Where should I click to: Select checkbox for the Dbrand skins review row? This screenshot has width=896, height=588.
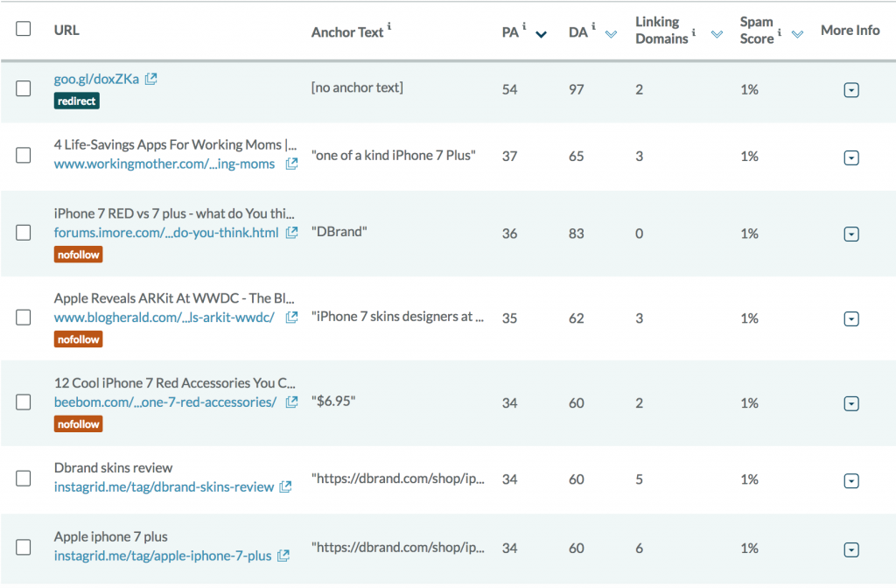[x=24, y=479]
